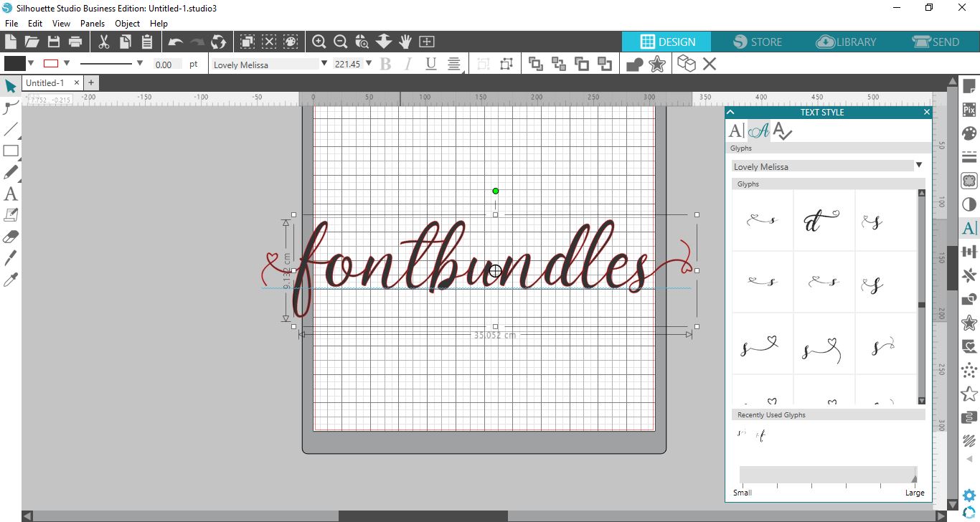Select the Eraser tool
The height and width of the screenshot is (522, 980).
11,237
